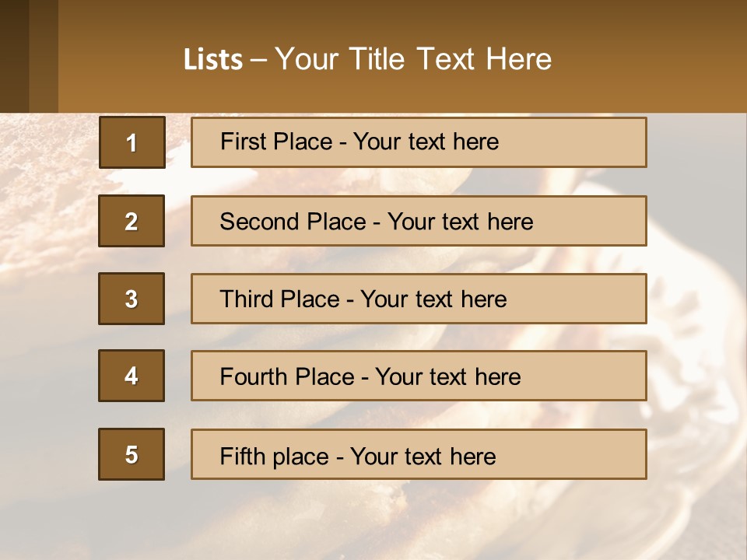Click the number 5 box
Screen dimensions: 747x560
[132, 454]
